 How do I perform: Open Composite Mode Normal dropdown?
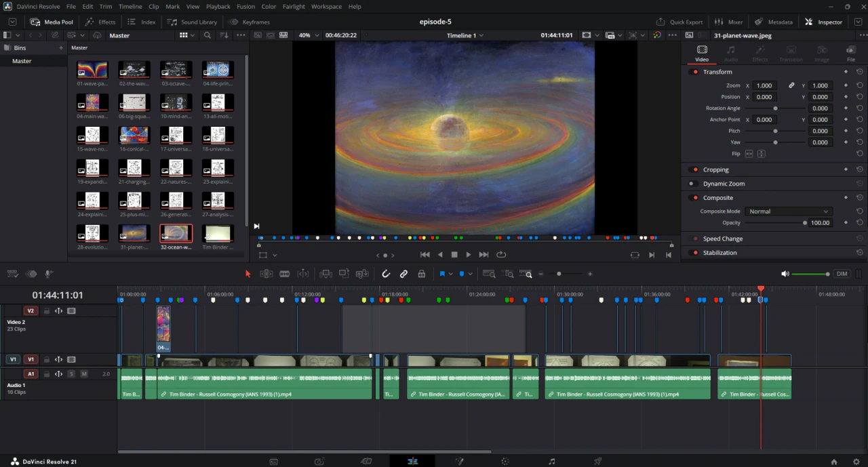click(x=788, y=211)
